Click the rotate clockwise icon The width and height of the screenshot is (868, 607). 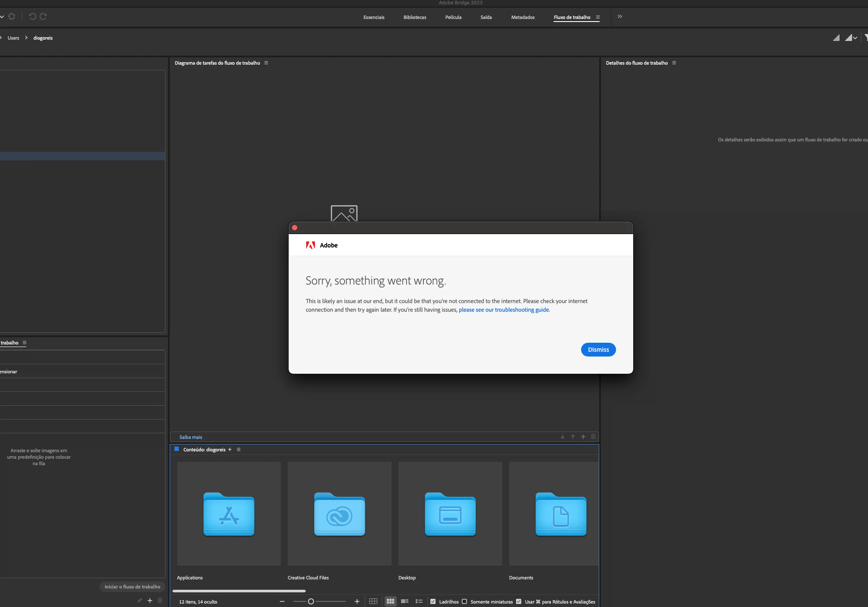(43, 16)
